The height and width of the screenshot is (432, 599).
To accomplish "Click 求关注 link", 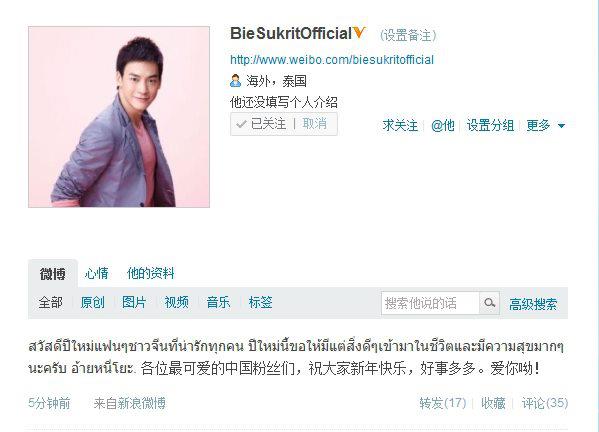I will coord(400,125).
